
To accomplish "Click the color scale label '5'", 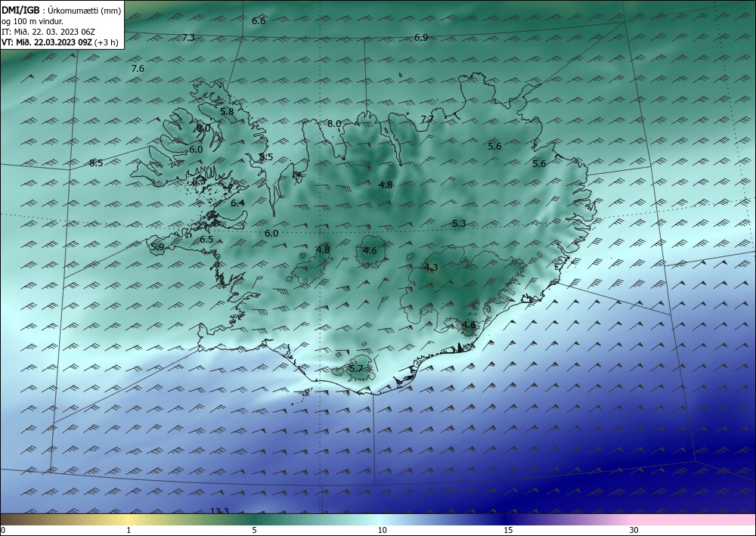I will coord(254,530).
